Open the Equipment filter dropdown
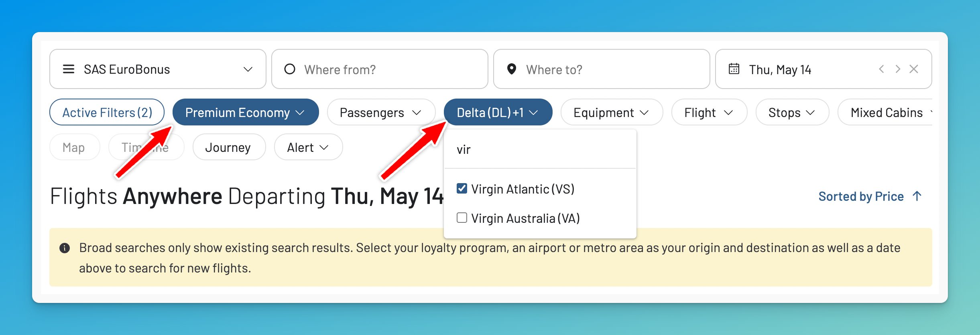 (x=611, y=112)
